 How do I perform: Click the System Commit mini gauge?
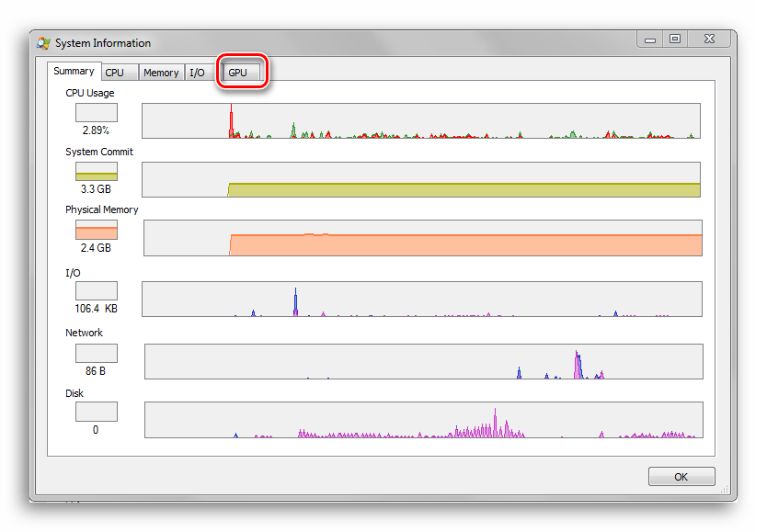pyautogui.click(x=96, y=171)
